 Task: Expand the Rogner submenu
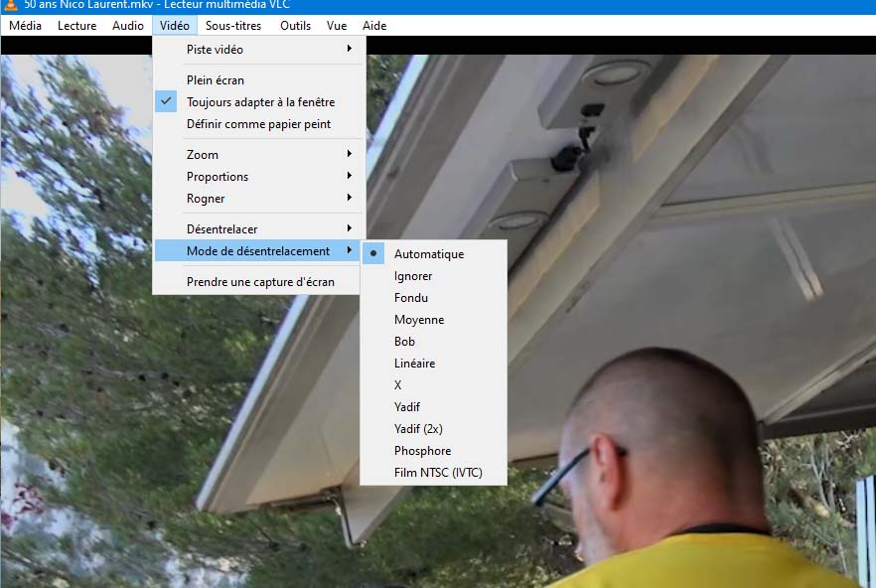pos(259,198)
